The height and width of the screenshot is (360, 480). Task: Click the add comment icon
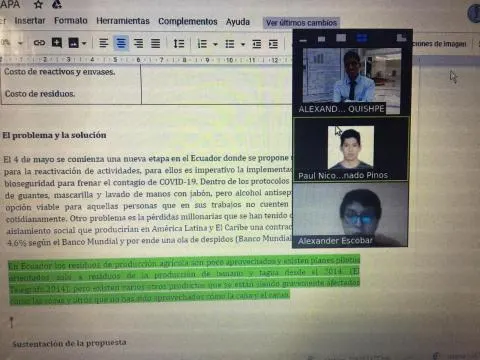[57, 43]
